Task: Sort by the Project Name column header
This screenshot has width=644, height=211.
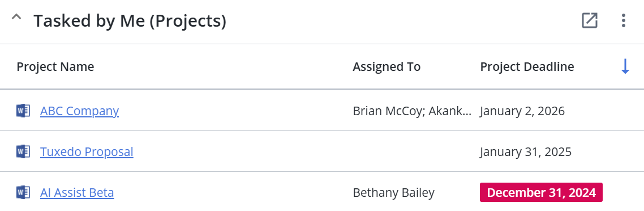Action: [x=55, y=66]
